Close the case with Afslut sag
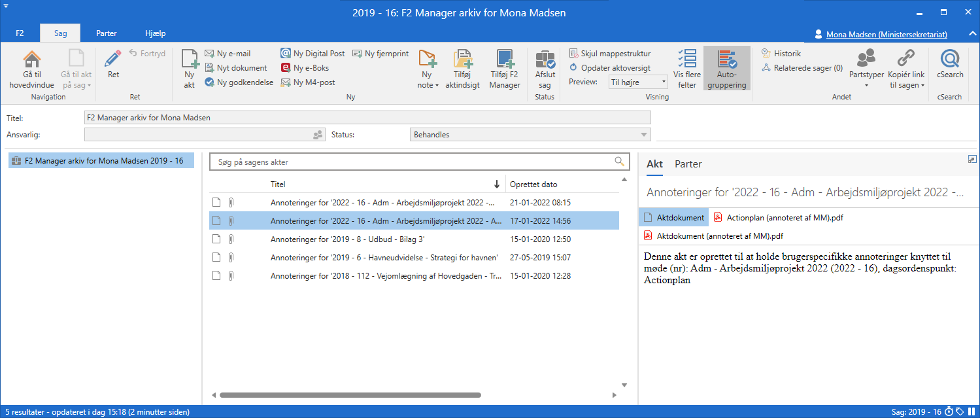 pos(545,69)
